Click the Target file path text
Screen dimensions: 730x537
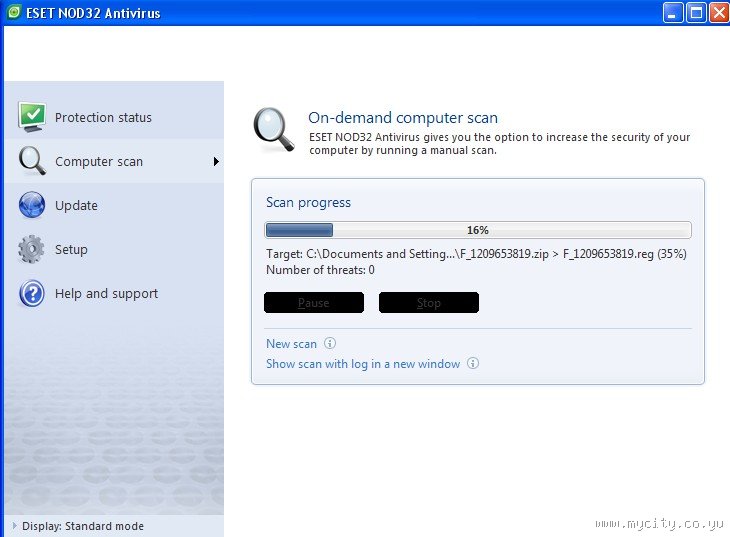click(x=476, y=254)
